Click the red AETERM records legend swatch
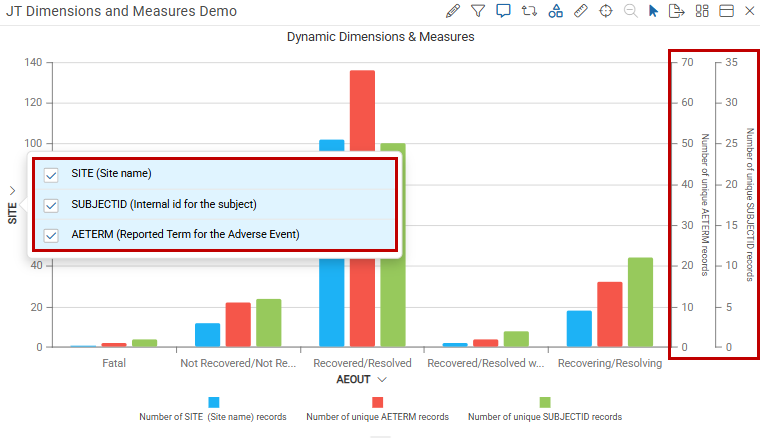760x438 pixels. click(378, 402)
